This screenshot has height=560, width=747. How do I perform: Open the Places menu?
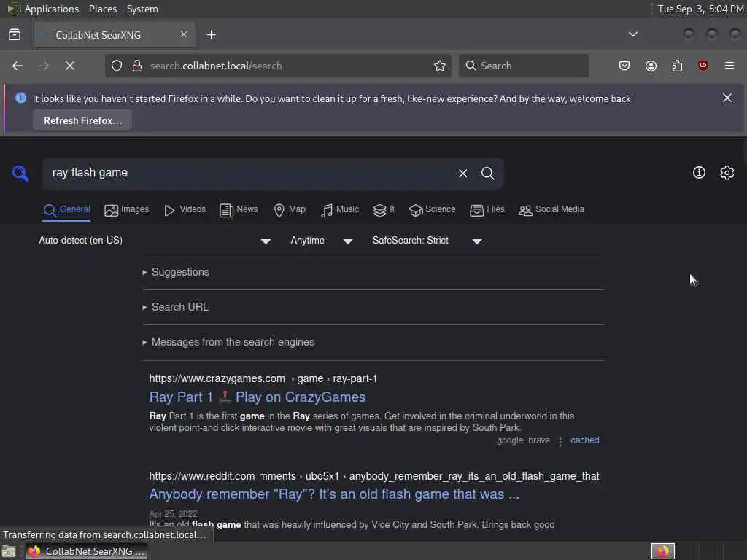click(102, 9)
